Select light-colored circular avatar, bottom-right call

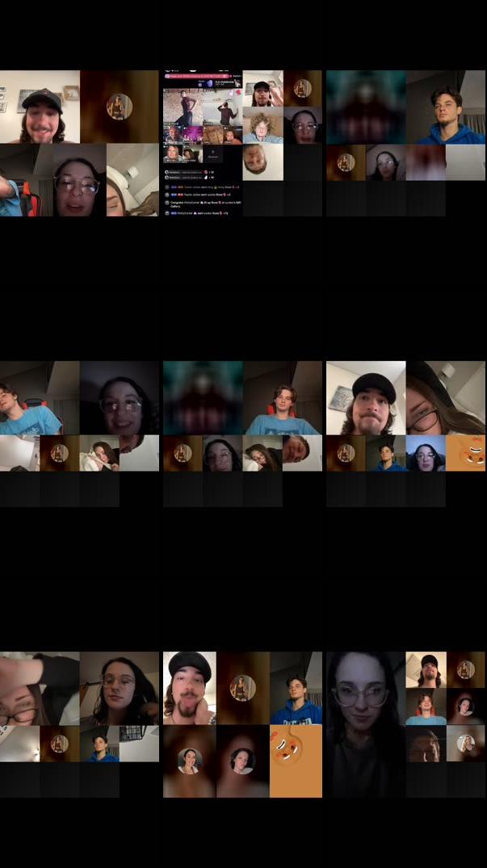pos(466,743)
